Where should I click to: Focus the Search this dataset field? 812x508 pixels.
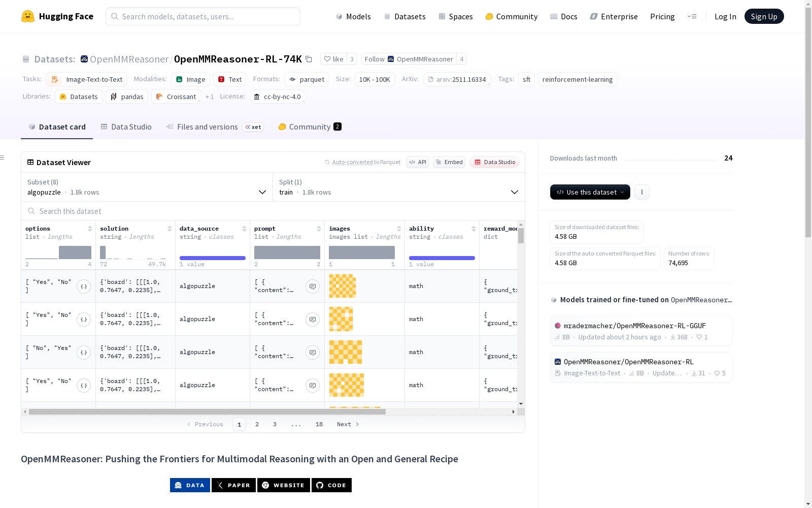273,211
